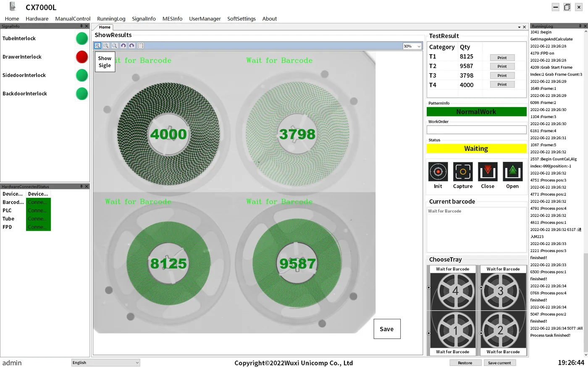
Task: Open the 30% zoom level dropdown
Action: point(419,46)
